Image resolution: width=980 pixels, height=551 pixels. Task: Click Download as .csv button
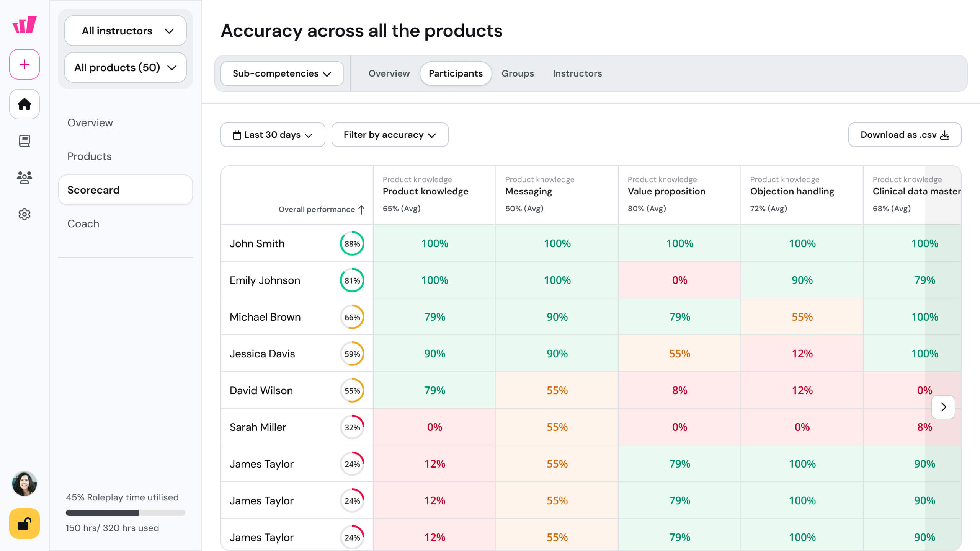pos(905,135)
